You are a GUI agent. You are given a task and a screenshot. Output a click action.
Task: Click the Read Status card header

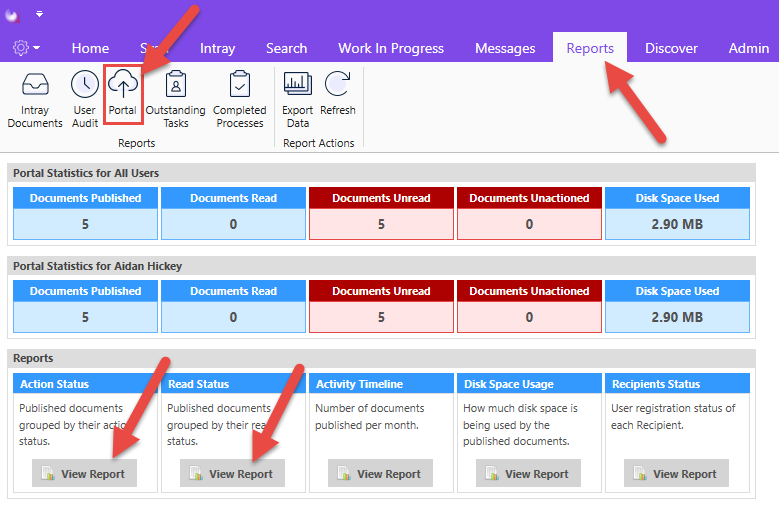coord(234,384)
